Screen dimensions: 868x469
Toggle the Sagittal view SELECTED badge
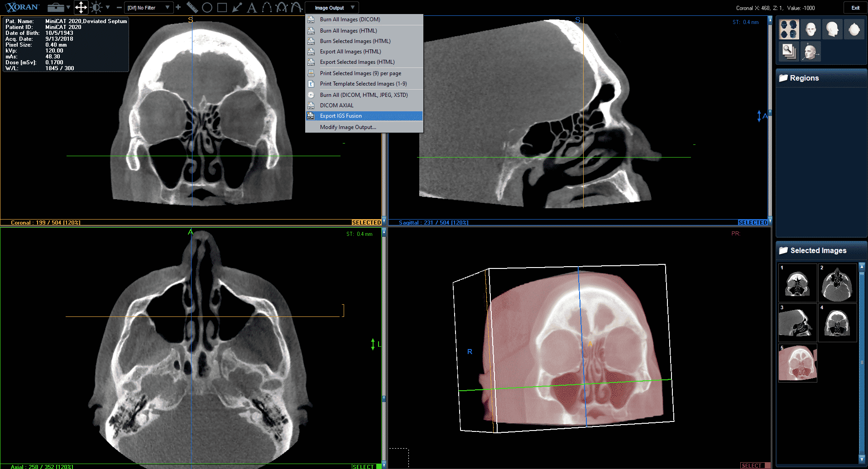coord(753,222)
